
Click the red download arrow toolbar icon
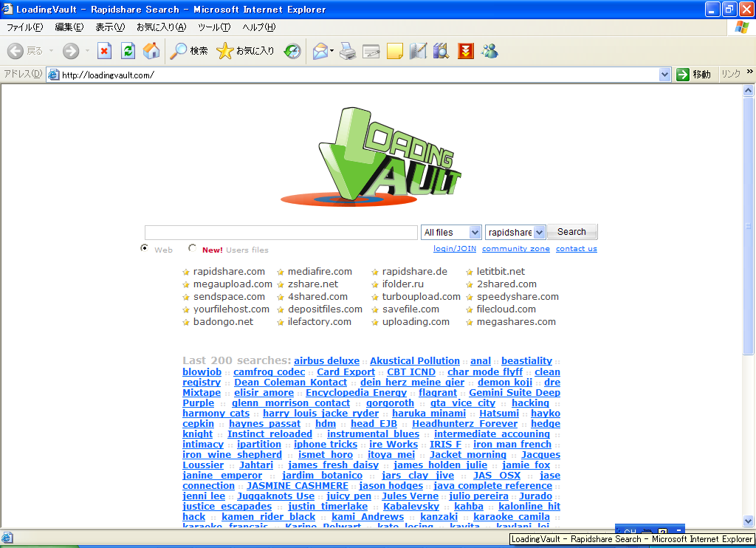(465, 51)
